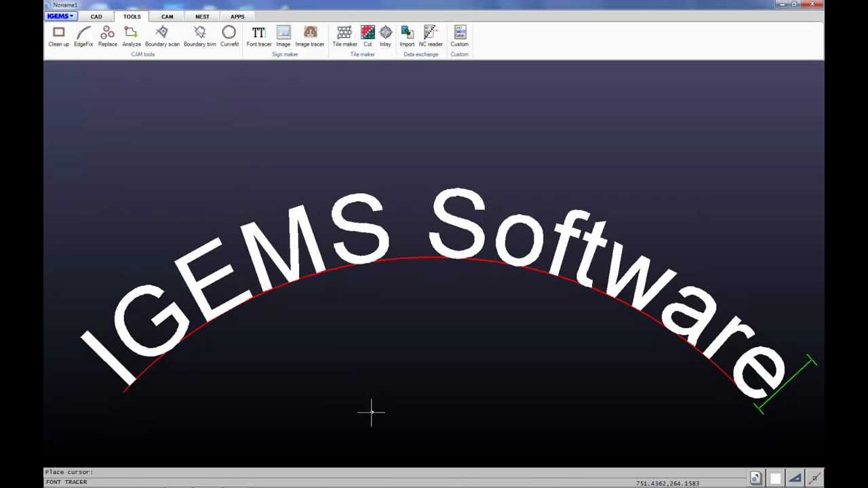Click the FONT TRACER status text
This screenshot has height=488, width=868.
pos(66,482)
